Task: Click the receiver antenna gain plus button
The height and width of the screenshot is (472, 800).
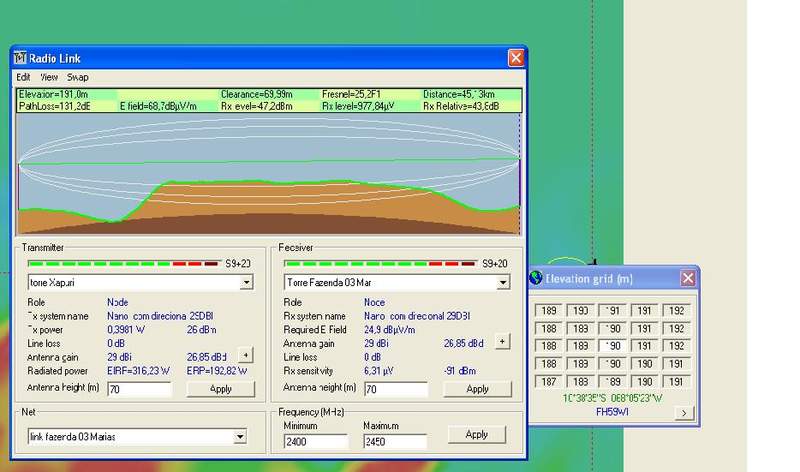Action: pyautogui.click(x=503, y=341)
